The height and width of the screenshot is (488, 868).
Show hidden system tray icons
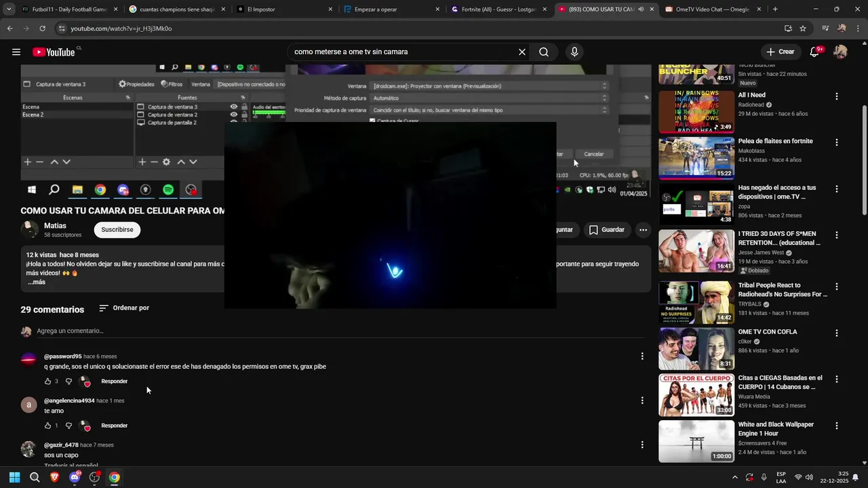734,477
